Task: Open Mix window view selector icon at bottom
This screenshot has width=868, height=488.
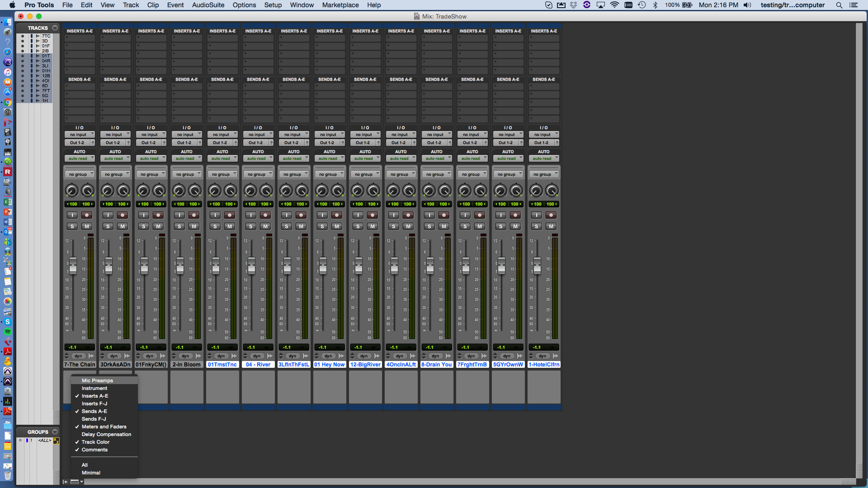Action: 76,482
